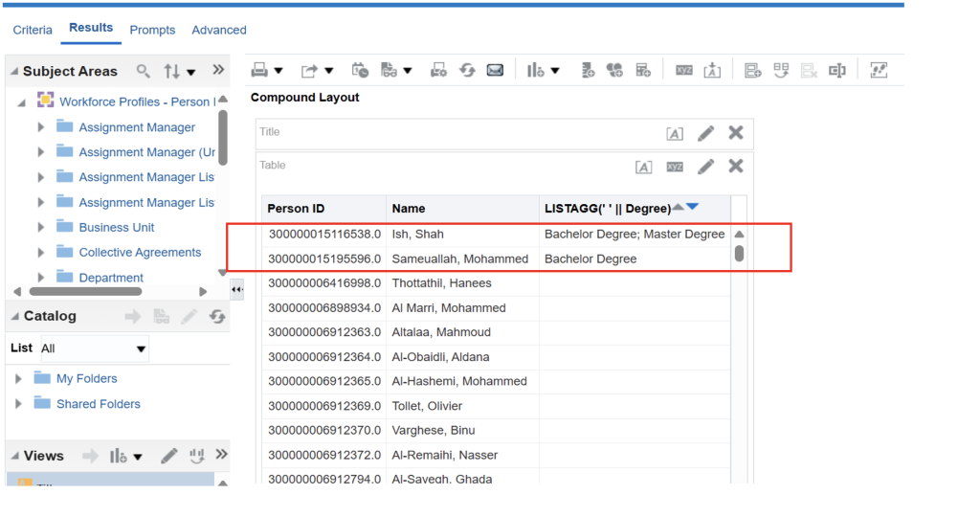Click the refresh icon in Catalog panel

pos(217,317)
